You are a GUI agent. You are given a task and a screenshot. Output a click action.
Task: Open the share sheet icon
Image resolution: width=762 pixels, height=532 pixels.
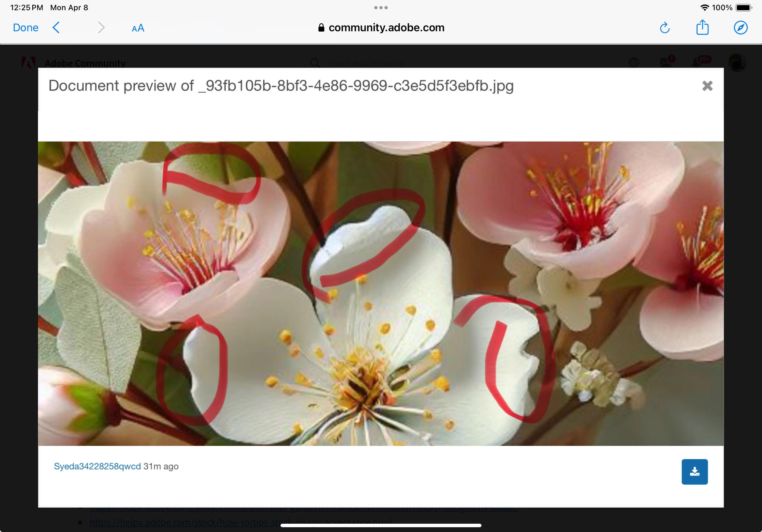point(702,27)
